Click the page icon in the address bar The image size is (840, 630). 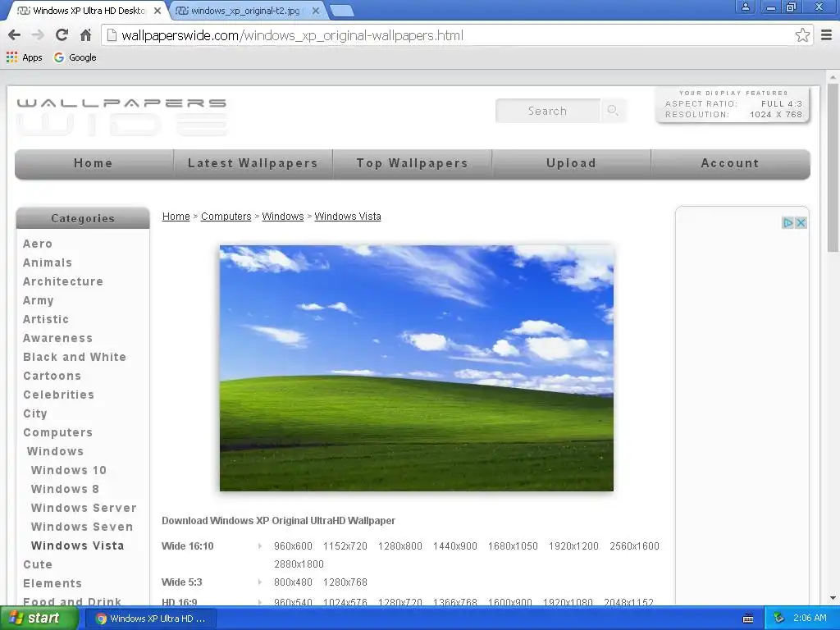112,35
